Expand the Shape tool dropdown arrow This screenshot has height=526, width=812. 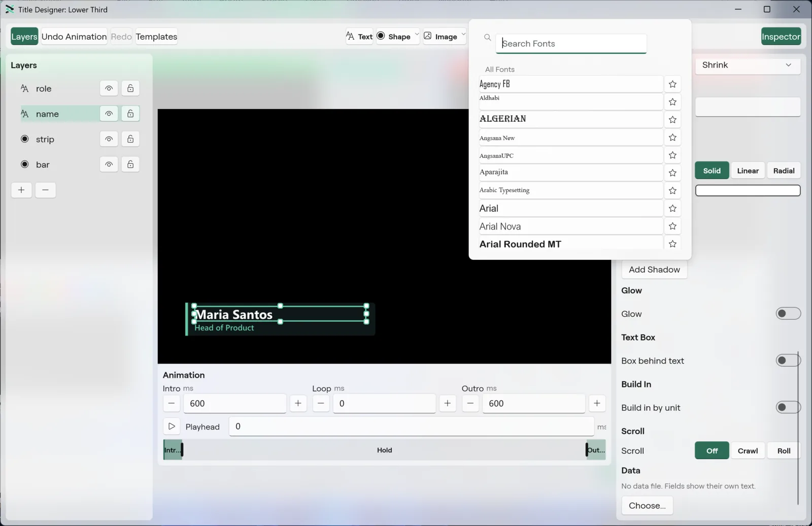pos(417,35)
